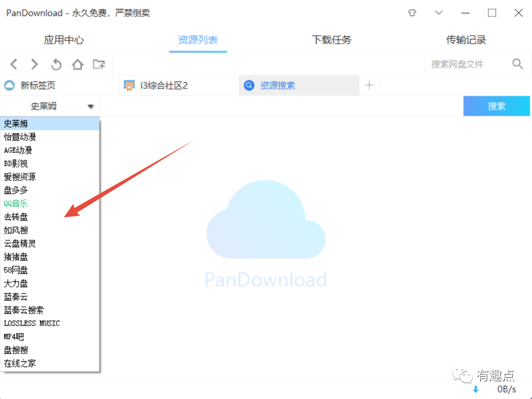This screenshot has width=532, height=399.
Task: Select the 资源搜索 tab
Action: 299,85
